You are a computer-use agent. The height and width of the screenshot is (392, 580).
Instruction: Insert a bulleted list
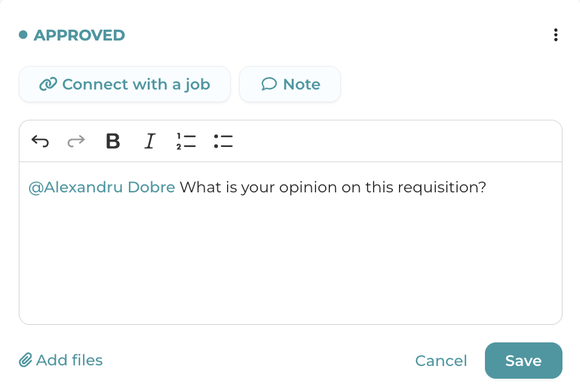pos(223,142)
